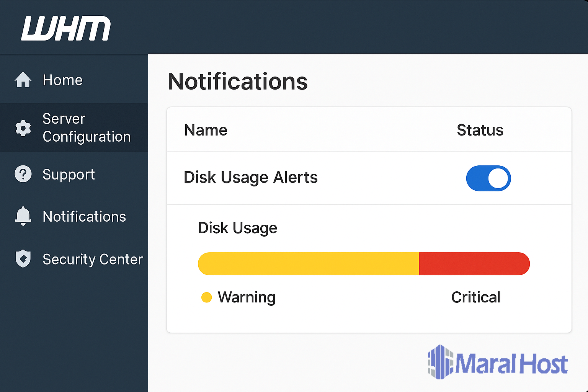The height and width of the screenshot is (392, 588).
Task: Click the red critical segment of the bar
Action: pyautogui.click(x=474, y=264)
